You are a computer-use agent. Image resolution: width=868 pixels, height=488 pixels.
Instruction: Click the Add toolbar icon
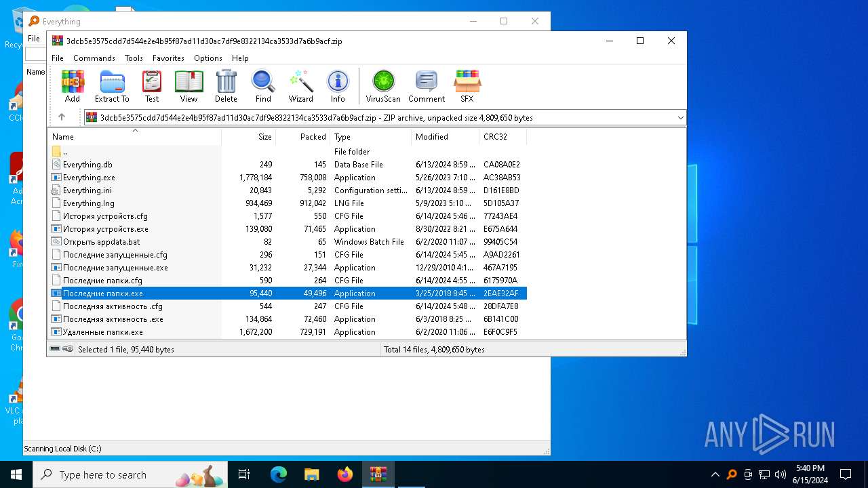73,86
